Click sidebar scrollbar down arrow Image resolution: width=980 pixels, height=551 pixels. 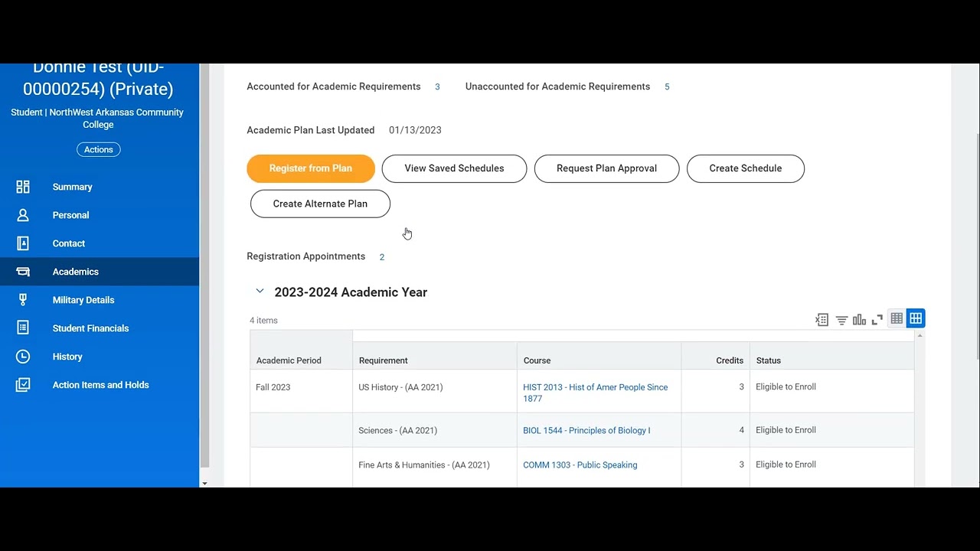coord(204,483)
